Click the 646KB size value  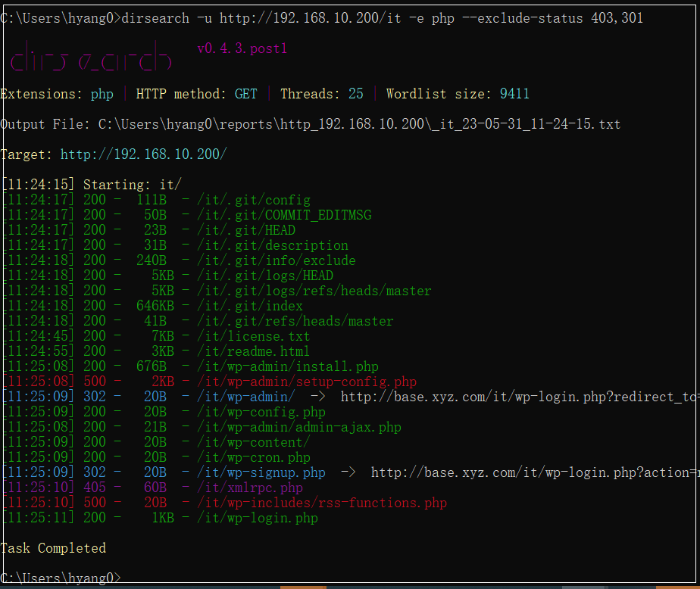pyautogui.click(x=155, y=306)
